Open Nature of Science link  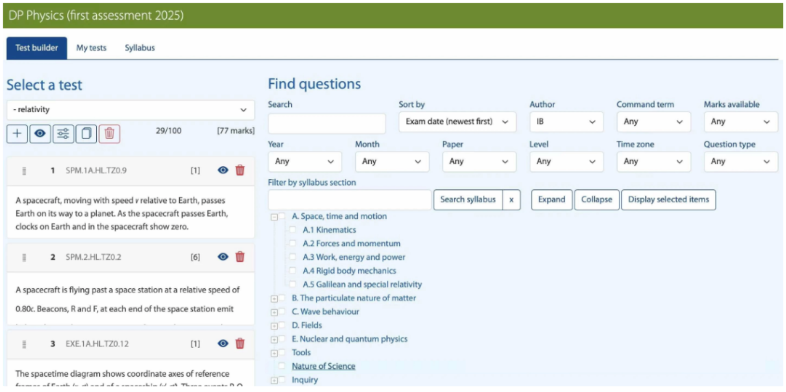coord(323,366)
